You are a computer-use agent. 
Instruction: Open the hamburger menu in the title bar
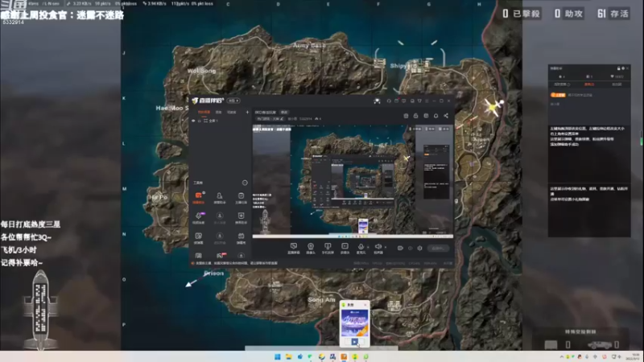427,101
